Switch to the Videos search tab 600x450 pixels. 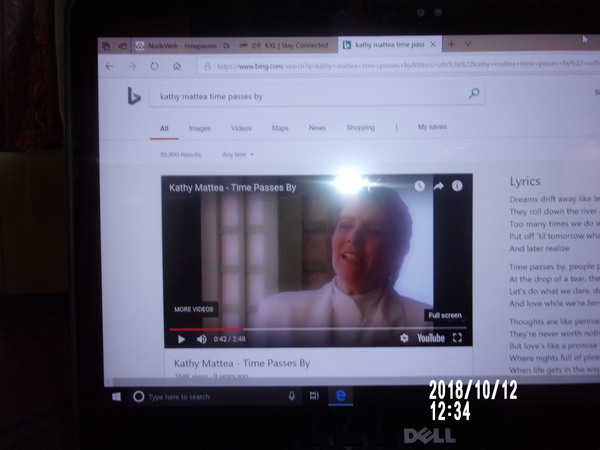tap(241, 128)
